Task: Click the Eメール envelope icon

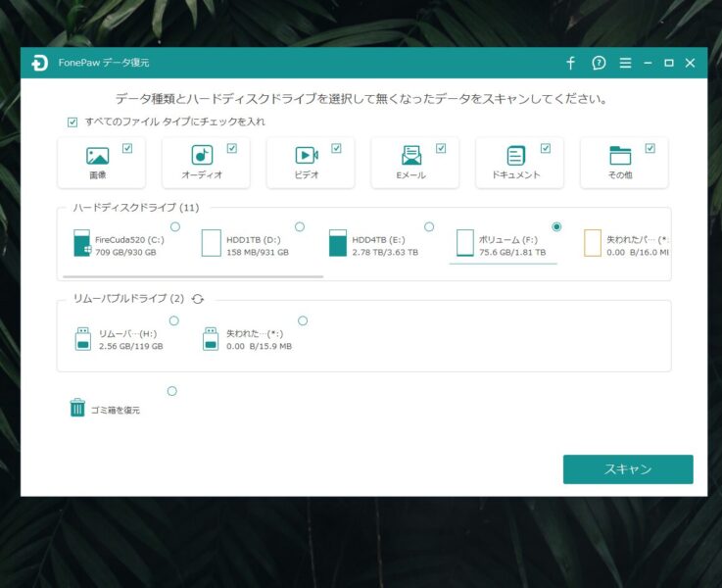Action: [411, 155]
